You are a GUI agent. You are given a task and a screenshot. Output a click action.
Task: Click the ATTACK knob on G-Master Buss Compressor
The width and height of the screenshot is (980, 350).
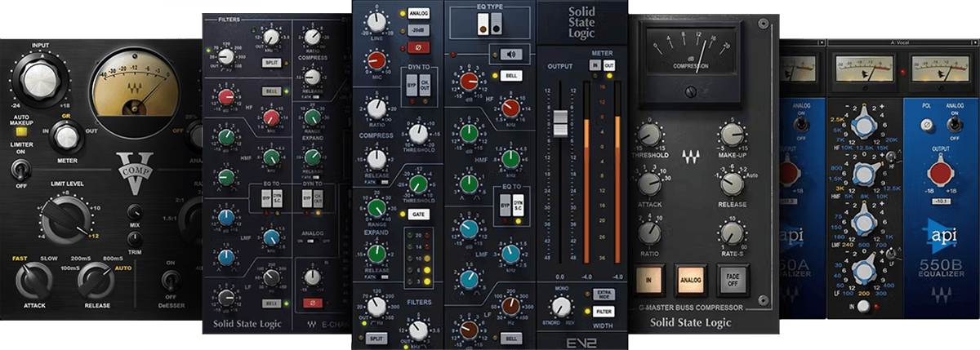[x=650, y=183]
